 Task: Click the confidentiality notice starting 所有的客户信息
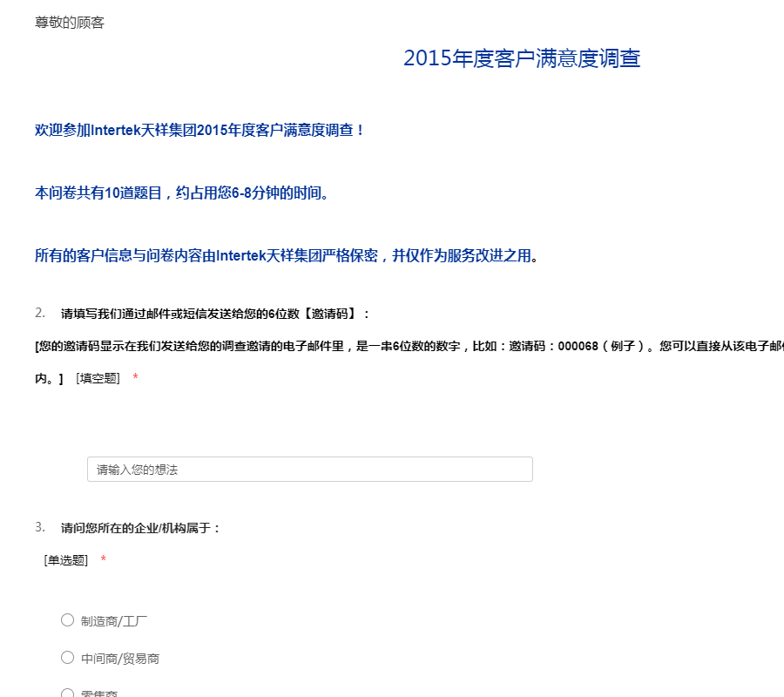[x=287, y=255]
